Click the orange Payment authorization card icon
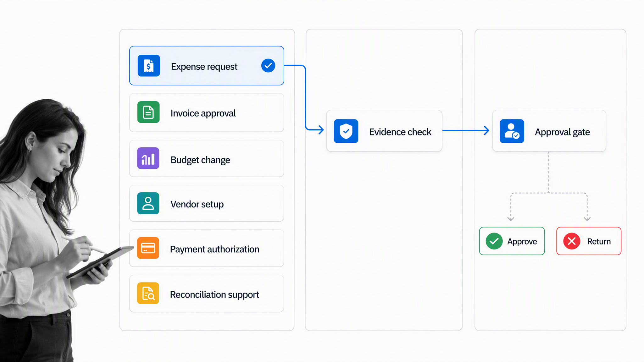 [x=148, y=248]
